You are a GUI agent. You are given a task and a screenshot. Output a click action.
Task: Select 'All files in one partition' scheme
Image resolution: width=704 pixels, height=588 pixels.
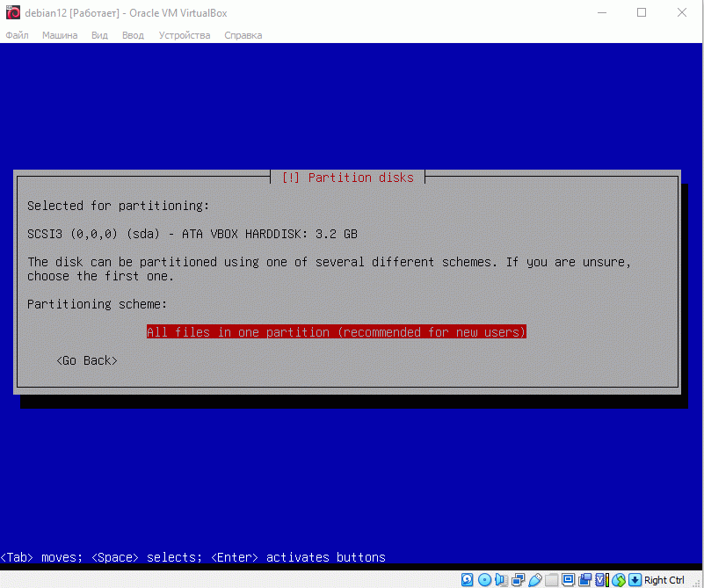point(337,332)
